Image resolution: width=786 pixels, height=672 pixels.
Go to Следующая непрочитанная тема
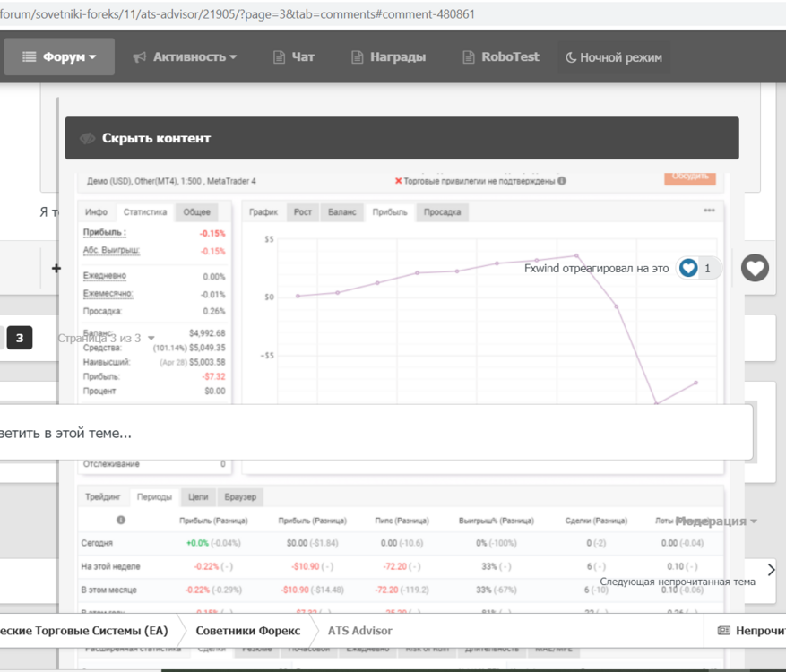[x=678, y=582]
